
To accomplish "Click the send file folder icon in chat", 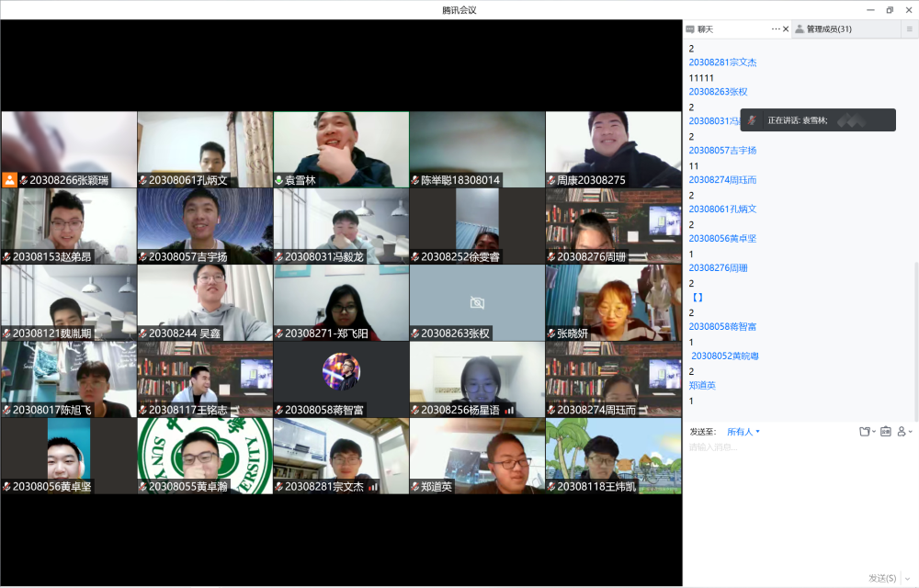I will [864, 431].
